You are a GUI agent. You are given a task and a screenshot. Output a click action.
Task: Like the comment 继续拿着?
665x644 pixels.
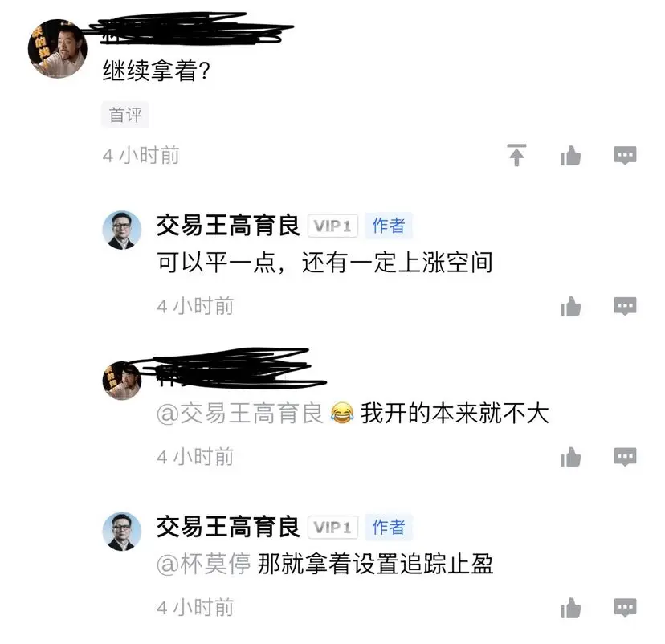(570, 155)
